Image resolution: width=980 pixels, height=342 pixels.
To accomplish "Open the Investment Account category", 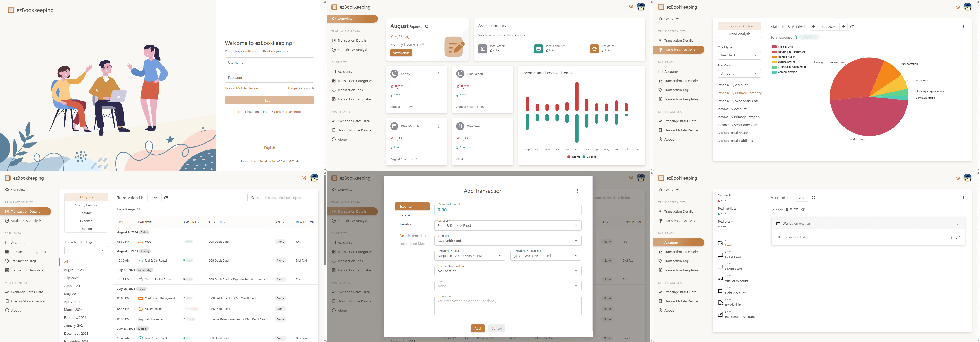I will click(739, 316).
